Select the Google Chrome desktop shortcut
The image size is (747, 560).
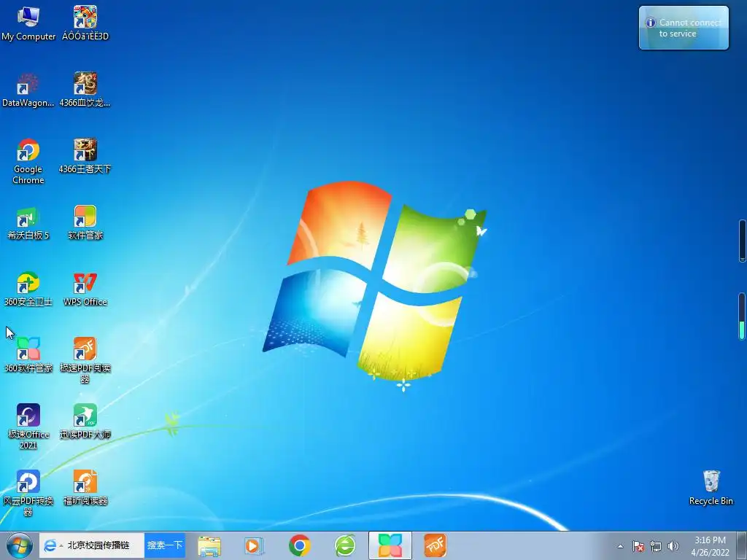pyautogui.click(x=28, y=162)
